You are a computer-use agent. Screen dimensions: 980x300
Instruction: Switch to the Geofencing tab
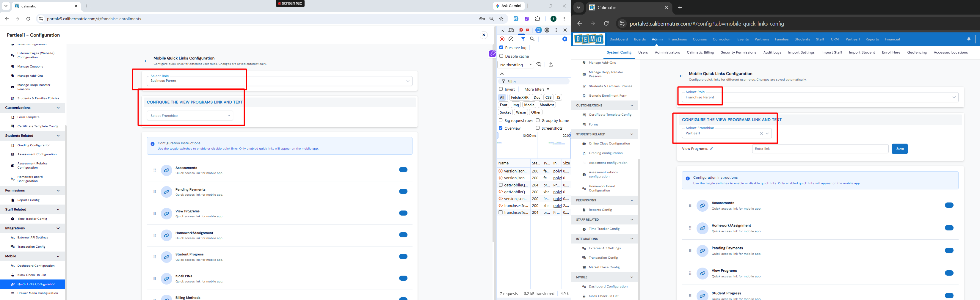pyautogui.click(x=917, y=52)
